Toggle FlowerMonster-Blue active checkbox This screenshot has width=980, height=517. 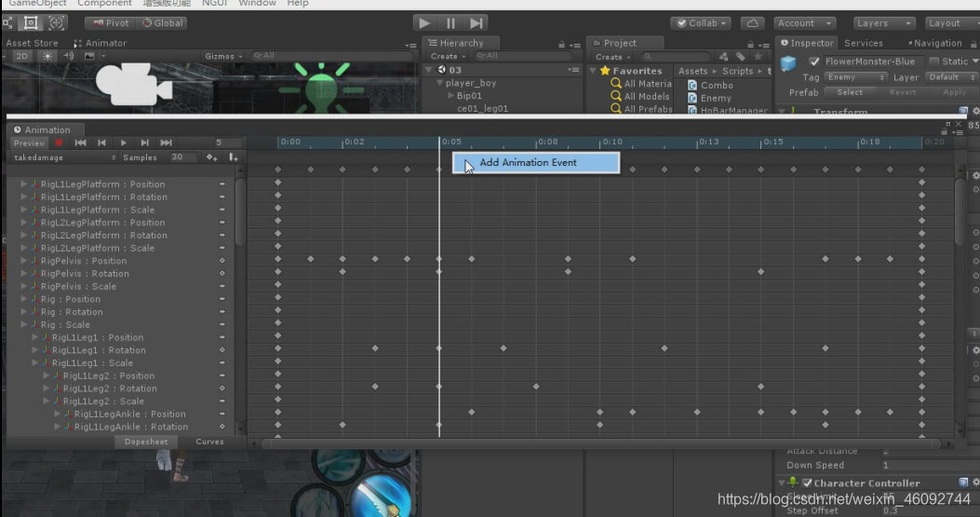pyautogui.click(x=813, y=61)
